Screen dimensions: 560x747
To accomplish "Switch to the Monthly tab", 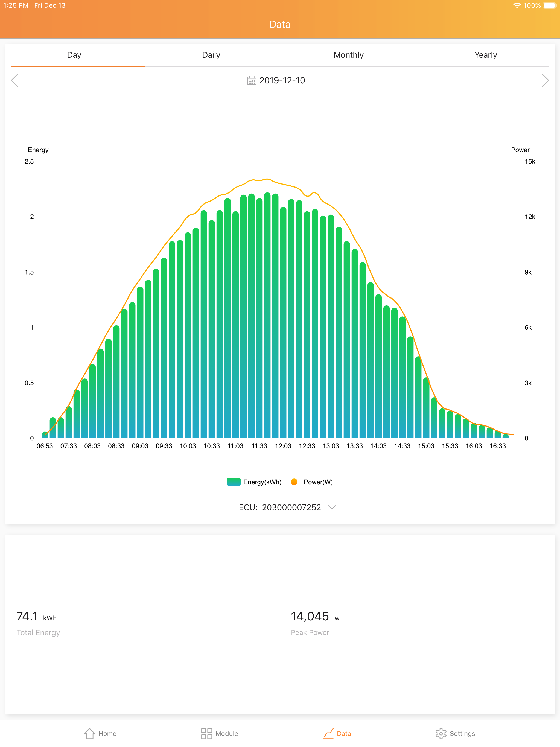I will [348, 55].
